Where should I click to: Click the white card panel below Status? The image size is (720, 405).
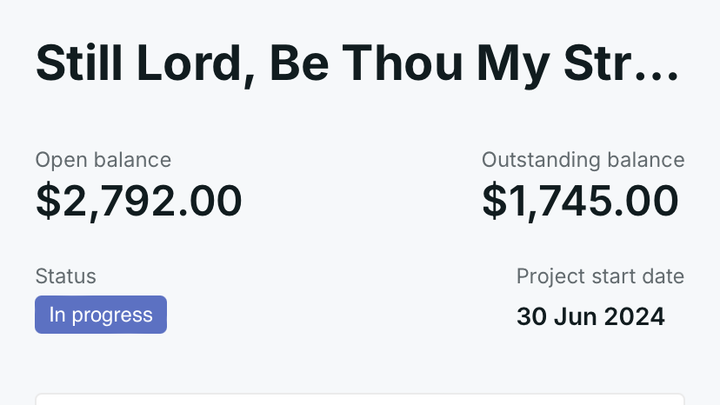(x=360, y=399)
